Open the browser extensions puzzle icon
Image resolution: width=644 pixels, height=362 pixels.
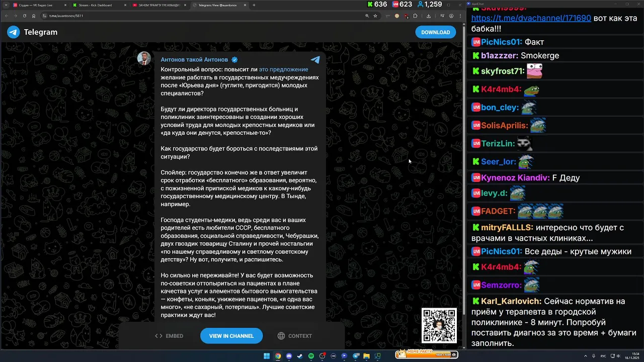[415, 16]
